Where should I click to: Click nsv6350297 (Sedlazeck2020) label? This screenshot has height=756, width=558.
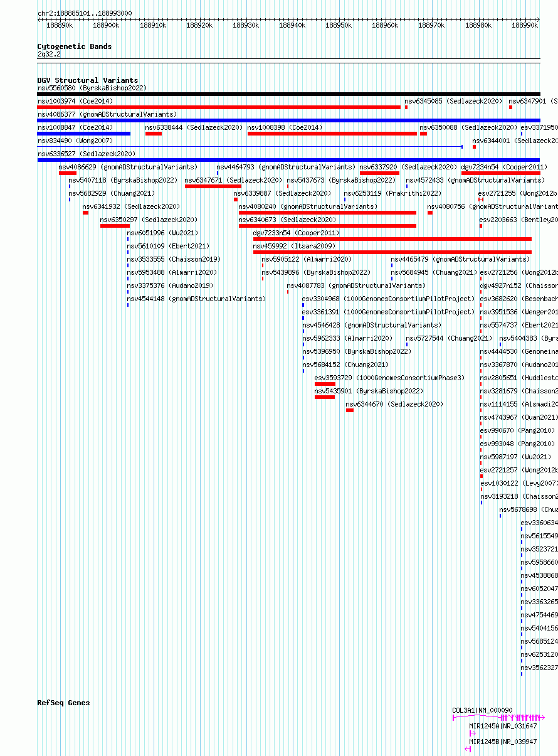click(x=149, y=220)
